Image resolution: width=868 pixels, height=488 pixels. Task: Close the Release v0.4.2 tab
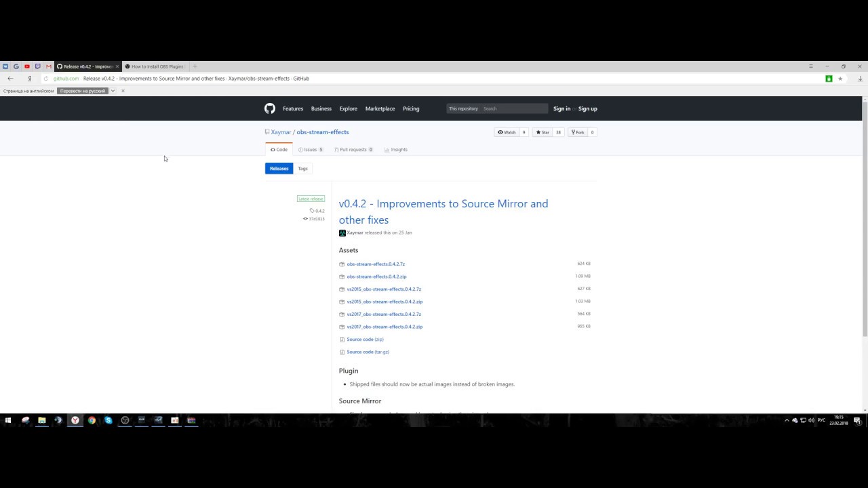tap(117, 66)
